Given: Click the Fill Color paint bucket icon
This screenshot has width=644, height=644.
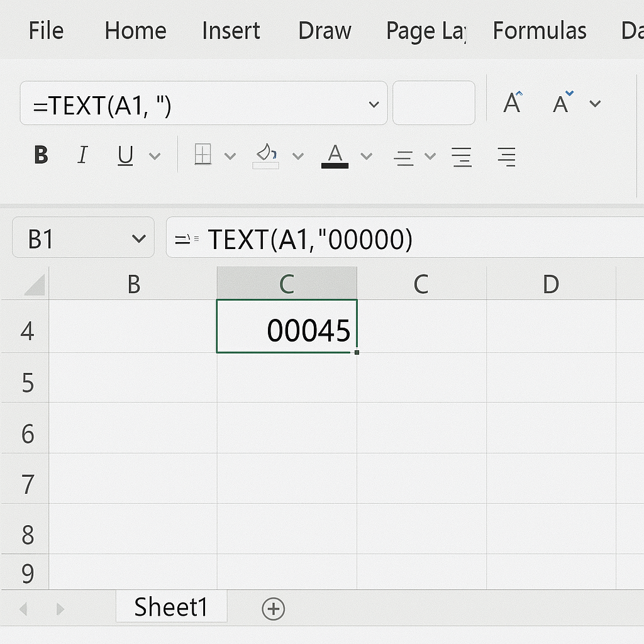Looking at the screenshot, I should (x=266, y=155).
